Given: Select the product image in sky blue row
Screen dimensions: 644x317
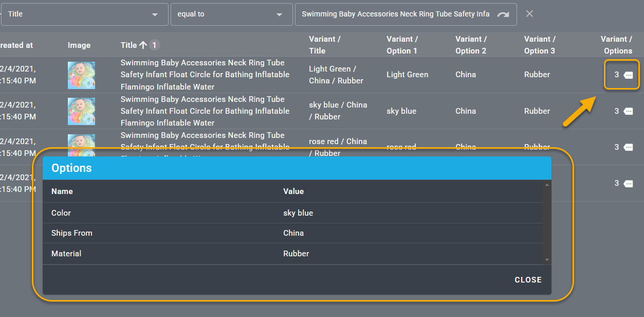Looking at the screenshot, I should (81, 111).
